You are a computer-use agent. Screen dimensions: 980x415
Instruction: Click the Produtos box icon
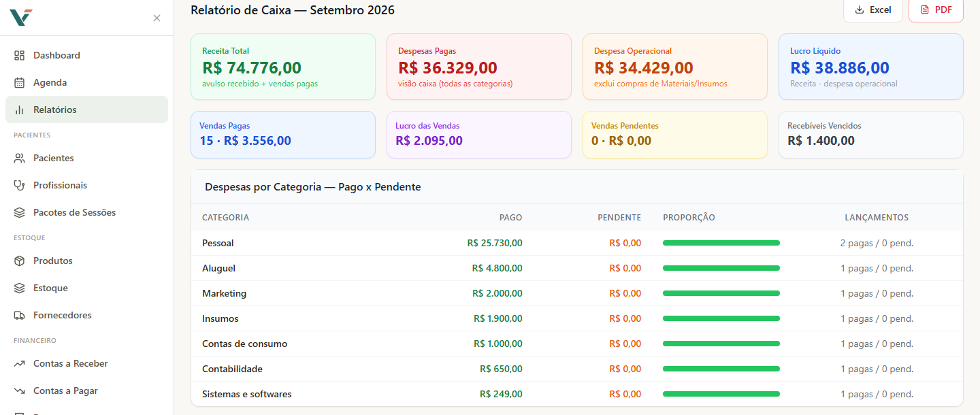click(x=20, y=261)
